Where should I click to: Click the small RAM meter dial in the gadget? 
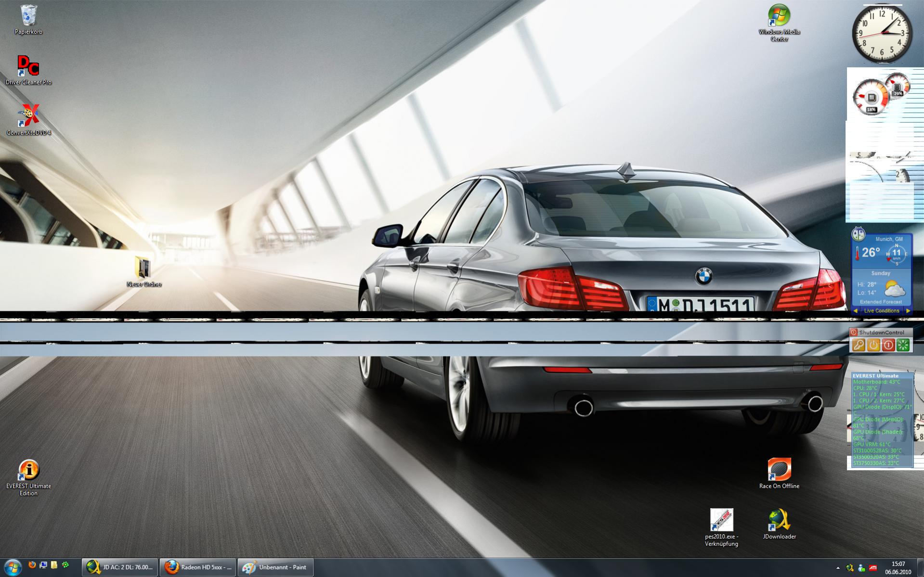[x=898, y=85]
